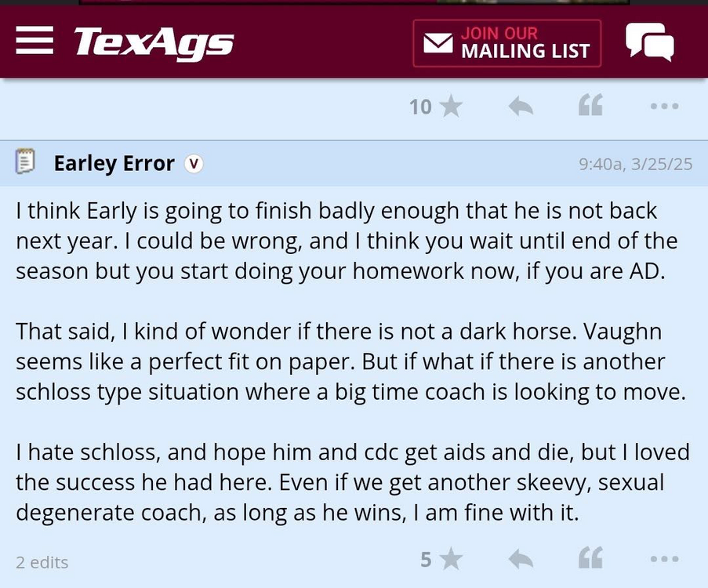The height and width of the screenshot is (588, 708).
Task: Open the Earley Error user profile
Action: click(x=114, y=163)
